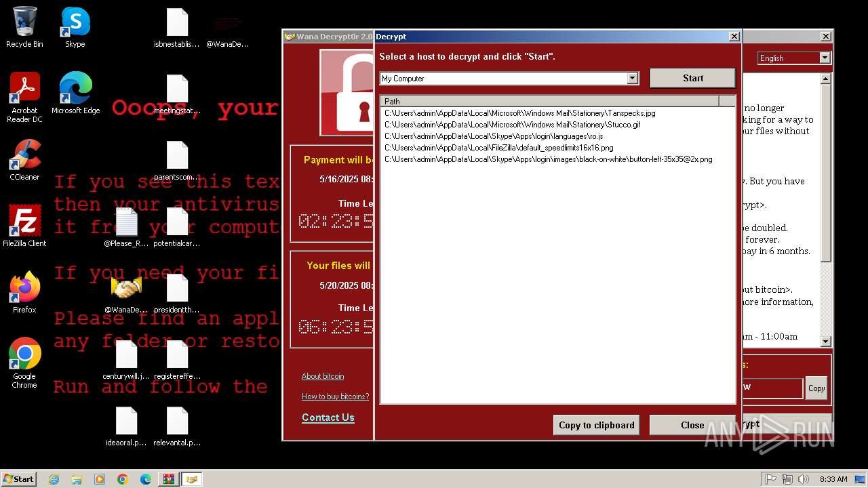Screen dimensions: 868x488
Task: Expand the My Computer host dropdown
Action: tap(632, 79)
